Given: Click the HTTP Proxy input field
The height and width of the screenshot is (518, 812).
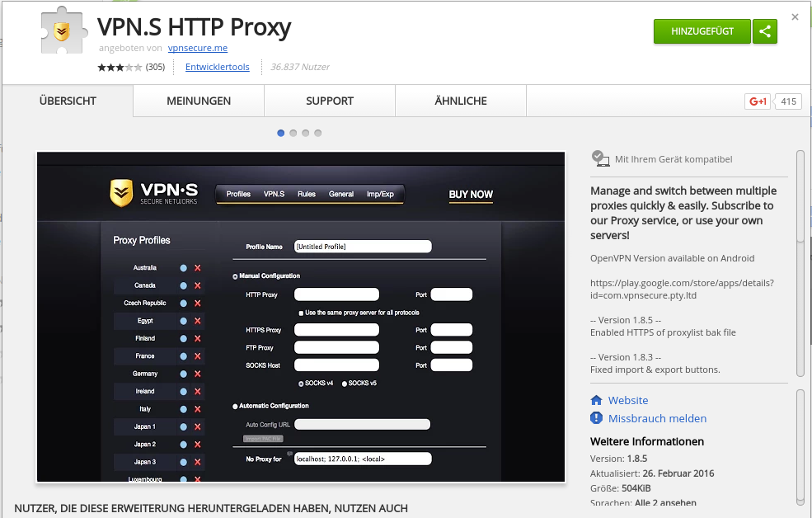Looking at the screenshot, I should click(x=336, y=294).
